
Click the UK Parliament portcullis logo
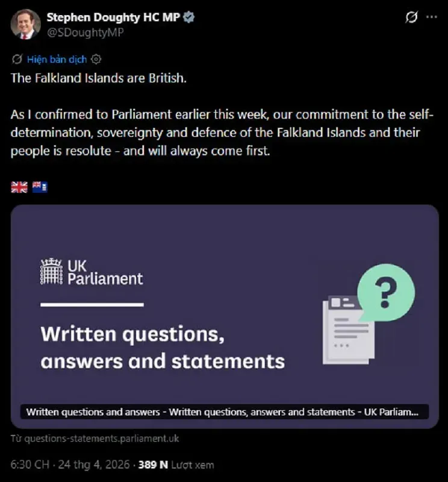click(51, 272)
